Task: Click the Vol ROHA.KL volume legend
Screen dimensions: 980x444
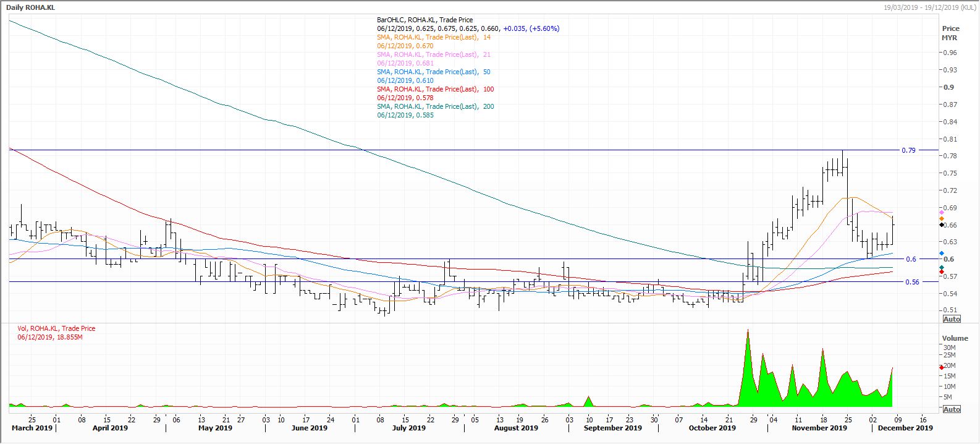Action: point(56,328)
